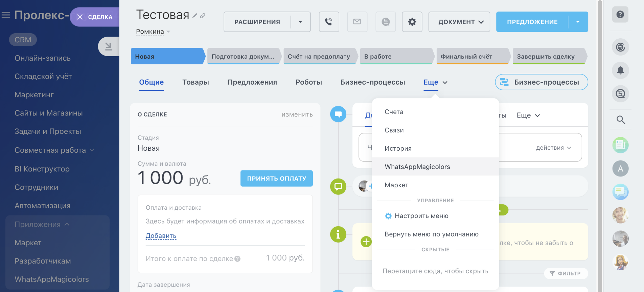The height and width of the screenshot is (292, 644).
Task: Open the arrow dropdown next to ПРЕДЛОЖЕНИЕ
Action: point(578,22)
